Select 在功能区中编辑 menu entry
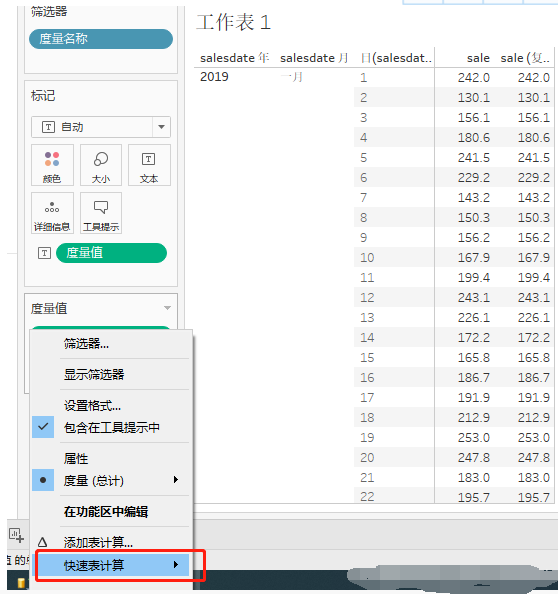This screenshot has width=558, height=594. 106,512
